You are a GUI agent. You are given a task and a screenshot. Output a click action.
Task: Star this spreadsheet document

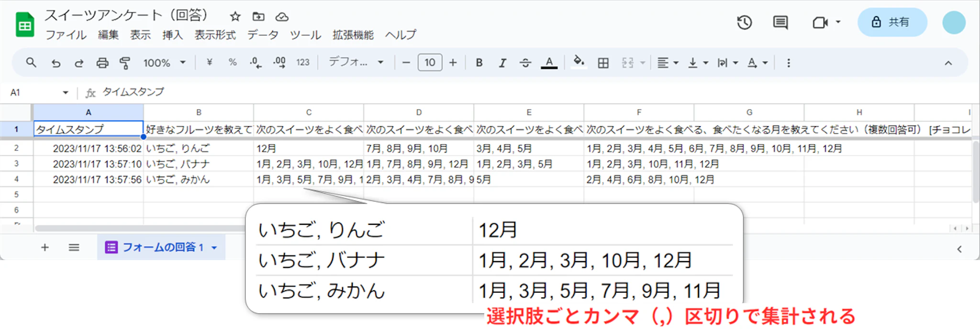click(x=235, y=17)
